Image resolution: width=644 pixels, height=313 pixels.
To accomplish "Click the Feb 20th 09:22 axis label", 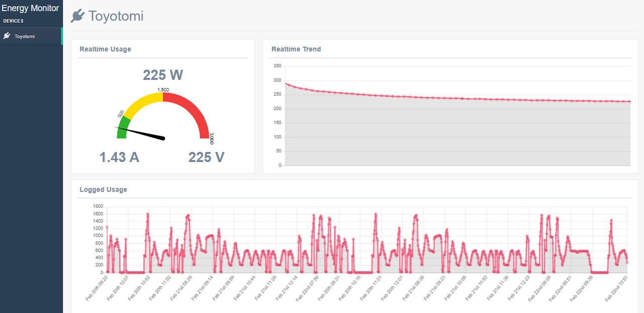I will click(97, 288).
